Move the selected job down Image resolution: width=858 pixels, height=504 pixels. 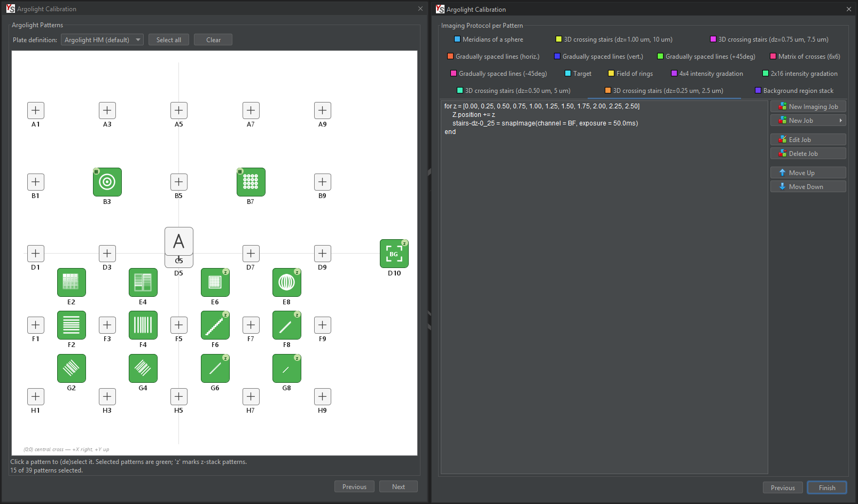pos(808,187)
